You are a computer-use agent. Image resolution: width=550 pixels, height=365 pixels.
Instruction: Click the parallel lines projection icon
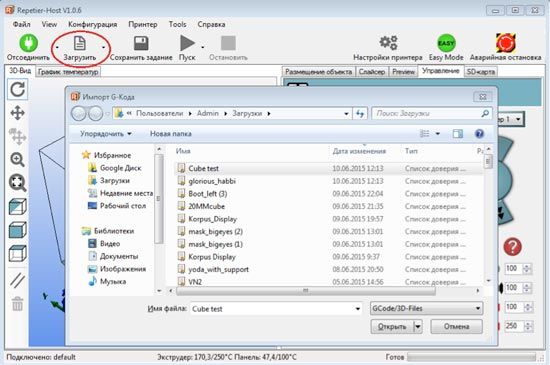tap(18, 280)
